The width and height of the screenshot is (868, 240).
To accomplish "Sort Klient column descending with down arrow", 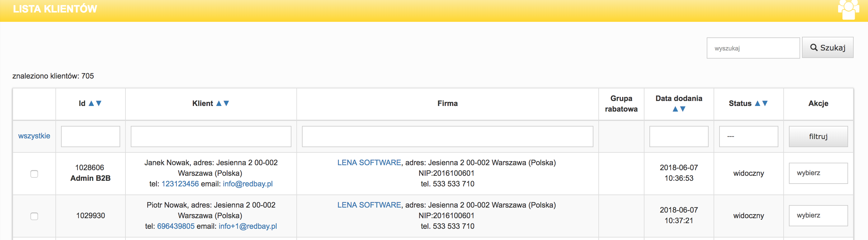I will tap(226, 103).
